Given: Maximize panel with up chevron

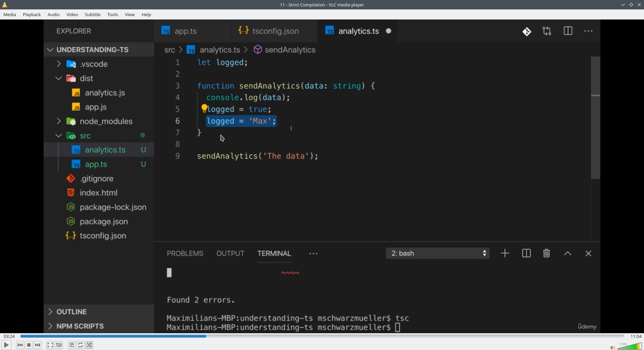Looking at the screenshot, I should click(x=568, y=254).
